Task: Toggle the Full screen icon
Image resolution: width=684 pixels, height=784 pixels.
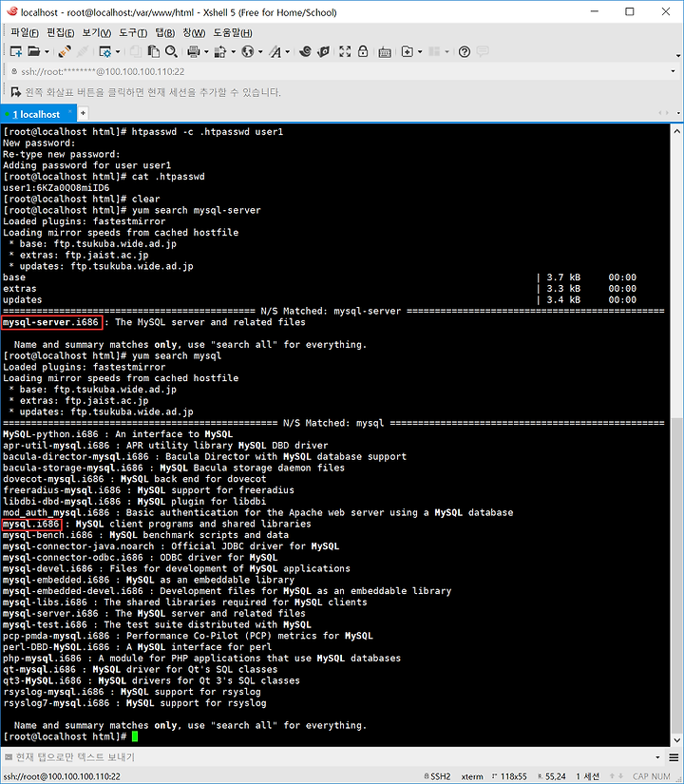Action: click(345, 51)
